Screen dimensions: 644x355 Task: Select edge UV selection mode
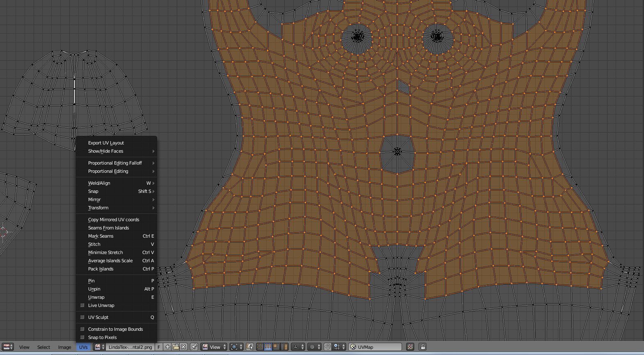pyautogui.click(x=268, y=347)
